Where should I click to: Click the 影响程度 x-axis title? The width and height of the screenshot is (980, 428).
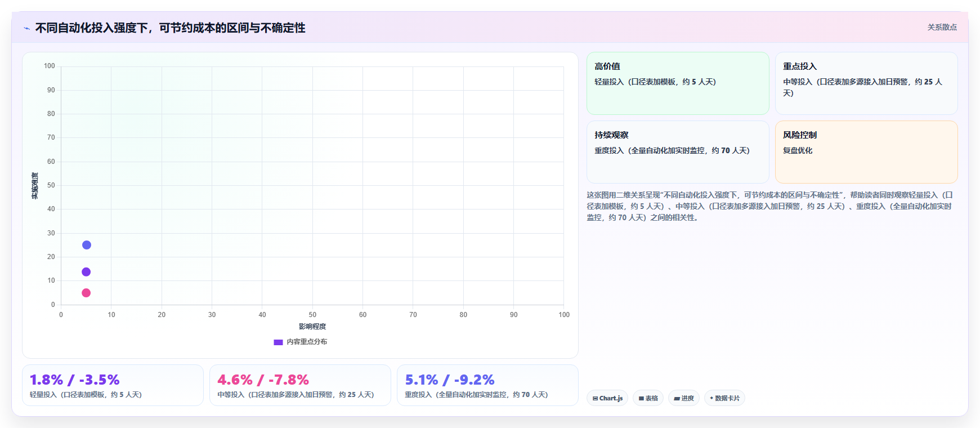[x=312, y=327]
